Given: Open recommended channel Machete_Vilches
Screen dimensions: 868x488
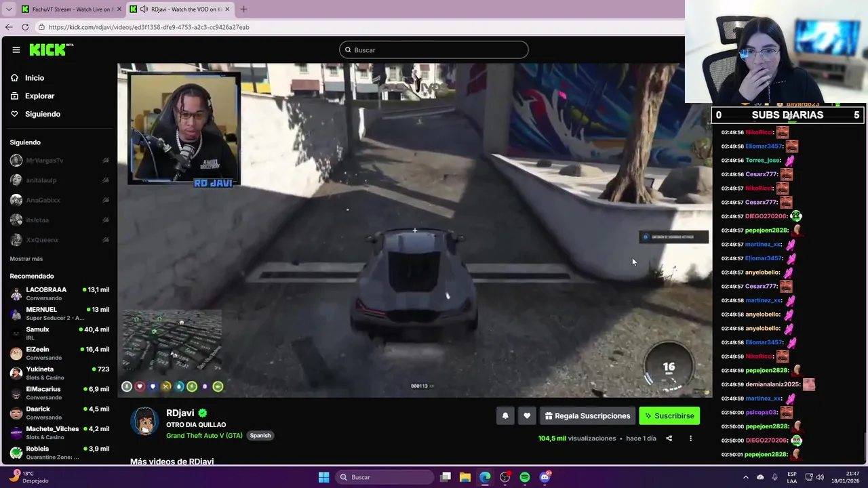Looking at the screenshot, I should (x=59, y=432).
